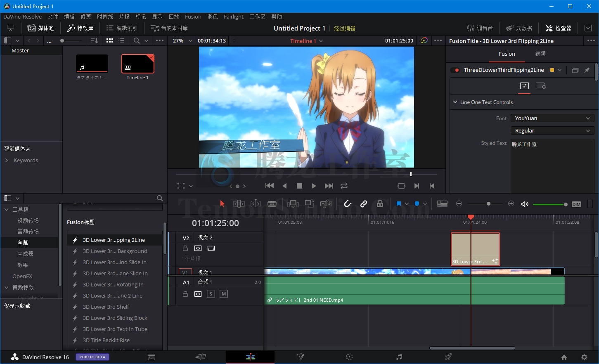Open project settings gear icon
Viewport: 599px width, 364px height.
point(584,357)
